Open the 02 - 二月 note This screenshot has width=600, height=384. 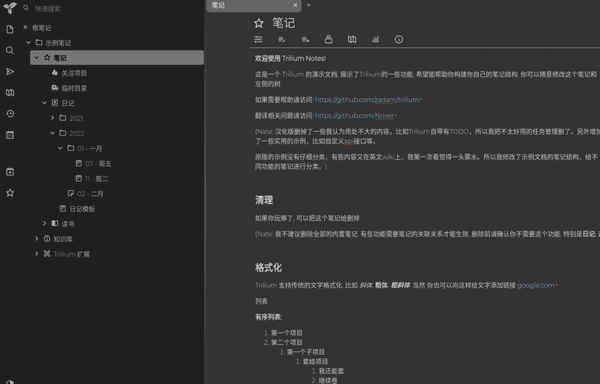(x=90, y=194)
